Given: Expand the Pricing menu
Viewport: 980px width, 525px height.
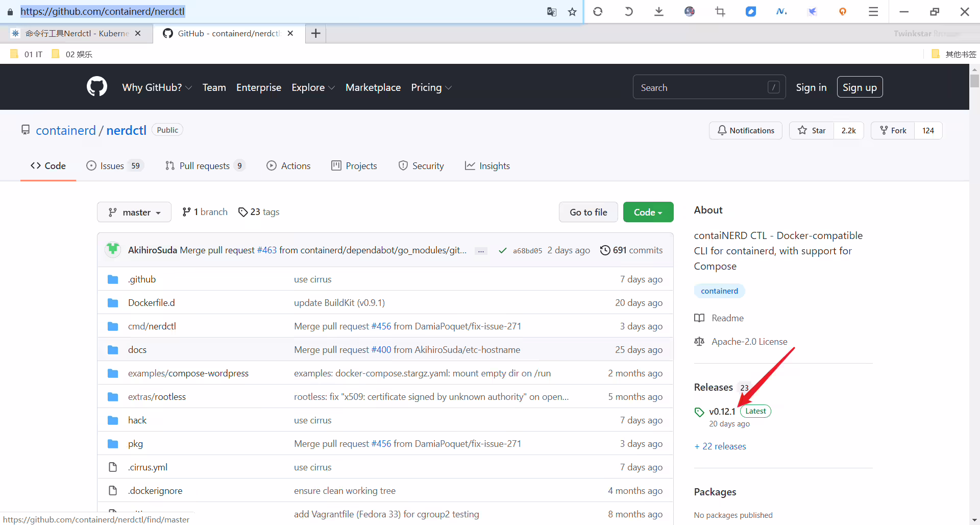Looking at the screenshot, I should (431, 87).
